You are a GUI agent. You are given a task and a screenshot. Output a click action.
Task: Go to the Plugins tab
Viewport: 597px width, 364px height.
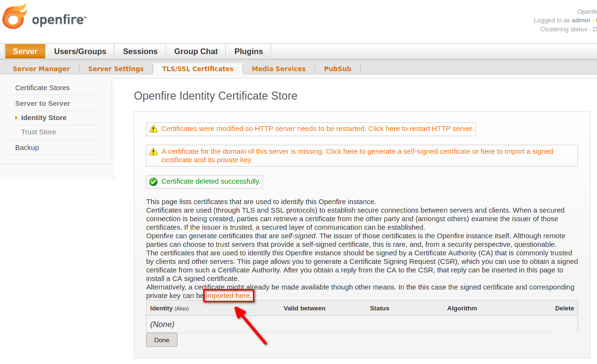(249, 51)
